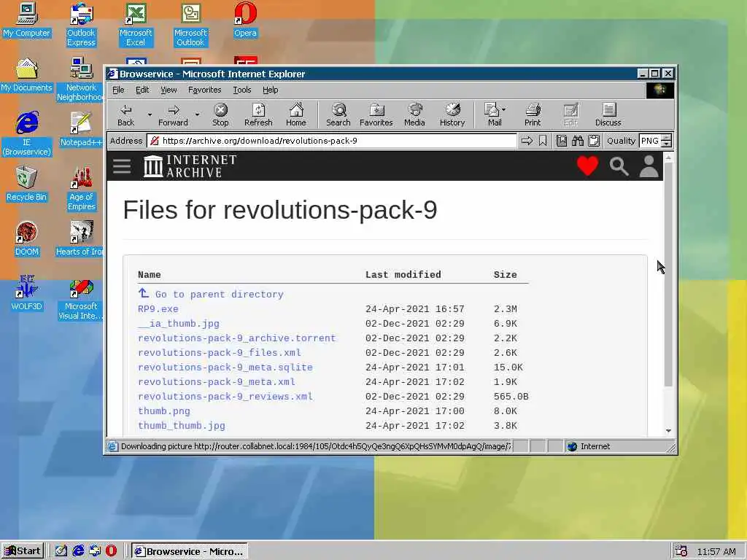Click the Discuss toolbar button
The width and height of the screenshot is (747, 560).
pos(608,114)
